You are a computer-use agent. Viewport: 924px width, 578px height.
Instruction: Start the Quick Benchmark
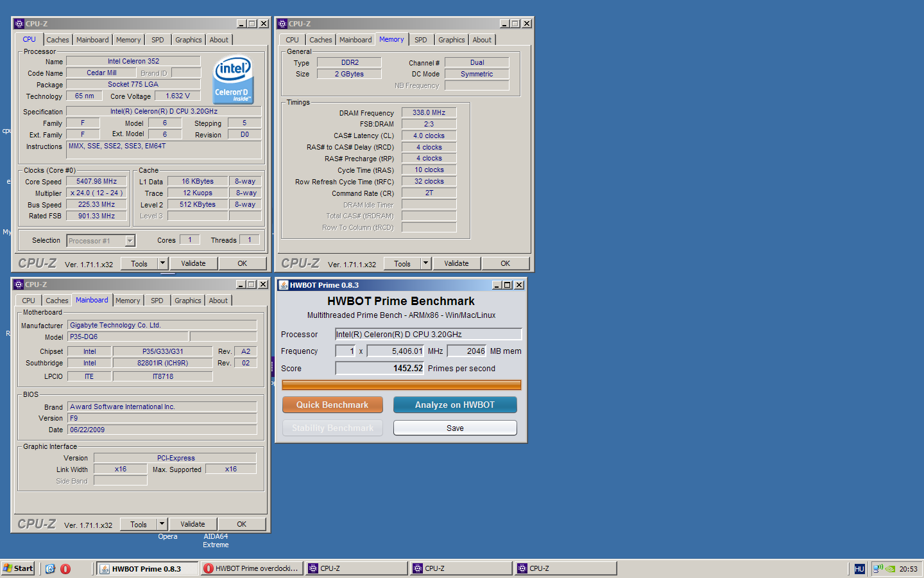pos(332,405)
